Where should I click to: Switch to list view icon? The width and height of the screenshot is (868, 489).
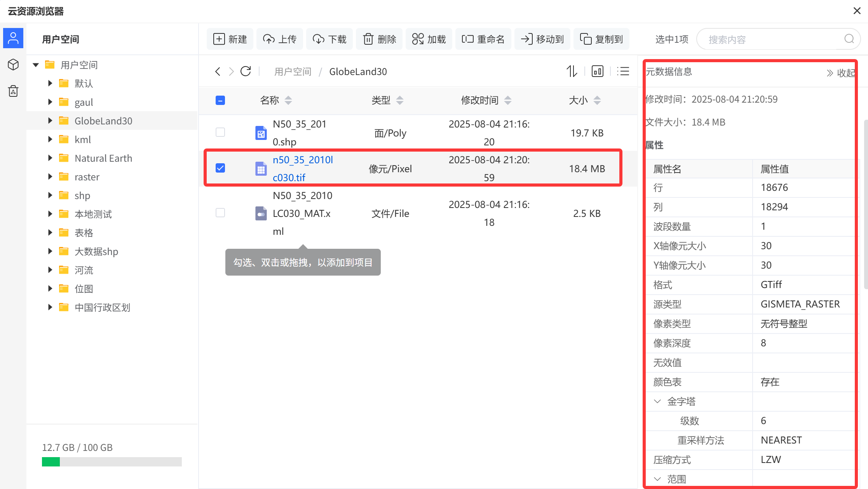623,72
